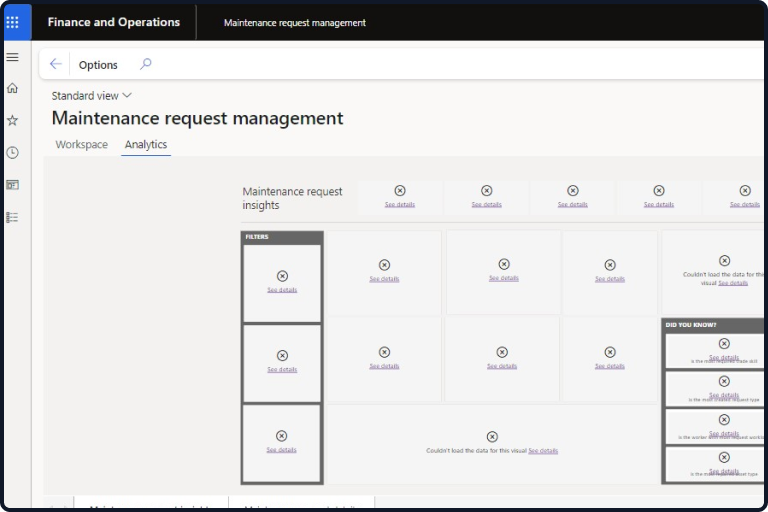This screenshot has width=768, height=512.
Task: Click the back arrow beside Options
Action: click(x=56, y=64)
